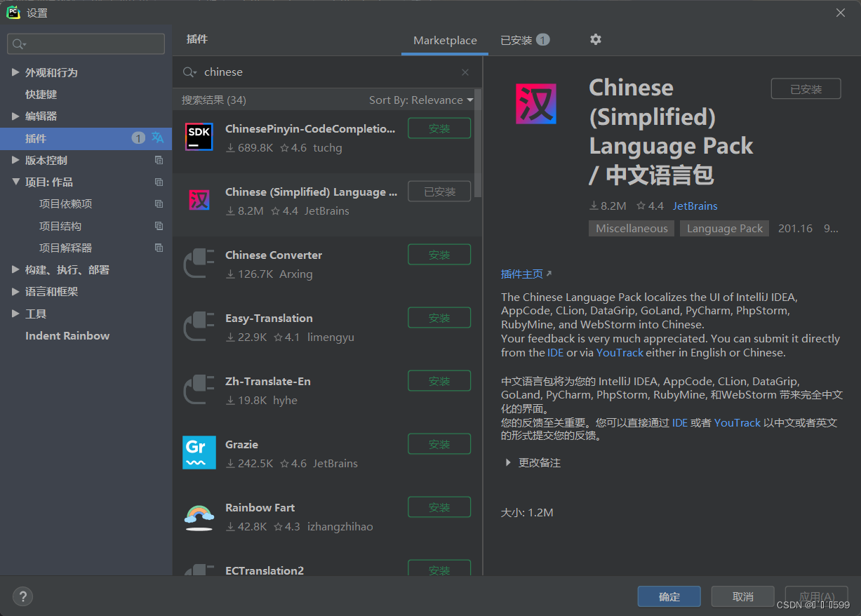Select the Chinese Language Pack list icon
This screenshot has height=616, width=861.
[x=199, y=201]
